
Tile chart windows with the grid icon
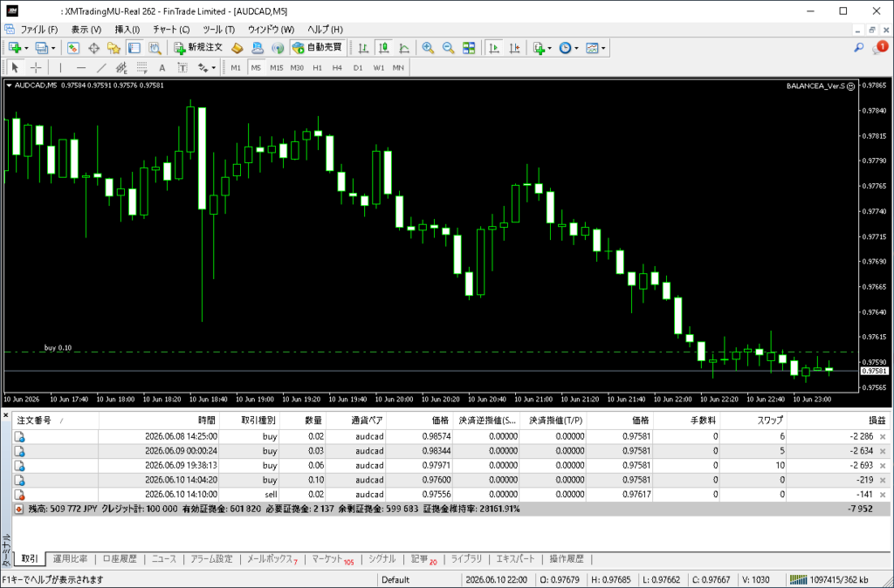469,48
